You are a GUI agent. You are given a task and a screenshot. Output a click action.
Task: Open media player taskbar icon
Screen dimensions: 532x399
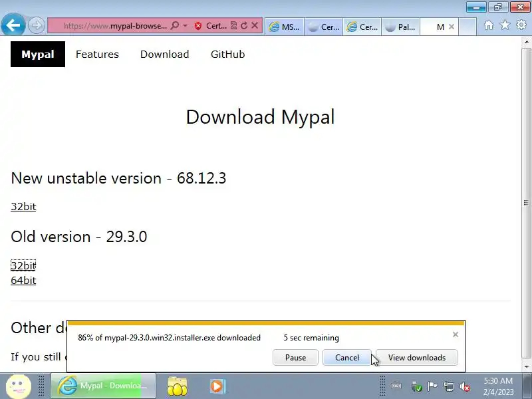(218, 386)
